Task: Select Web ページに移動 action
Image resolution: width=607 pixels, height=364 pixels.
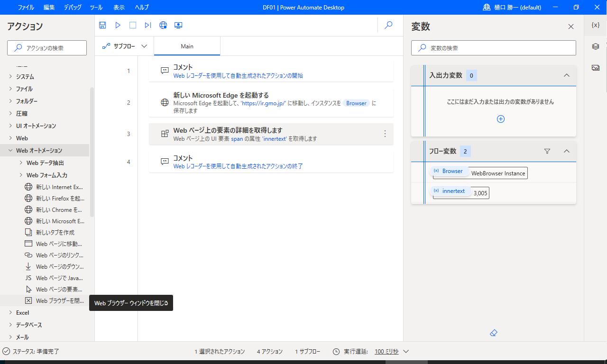Action: click(x=54, y=244)
